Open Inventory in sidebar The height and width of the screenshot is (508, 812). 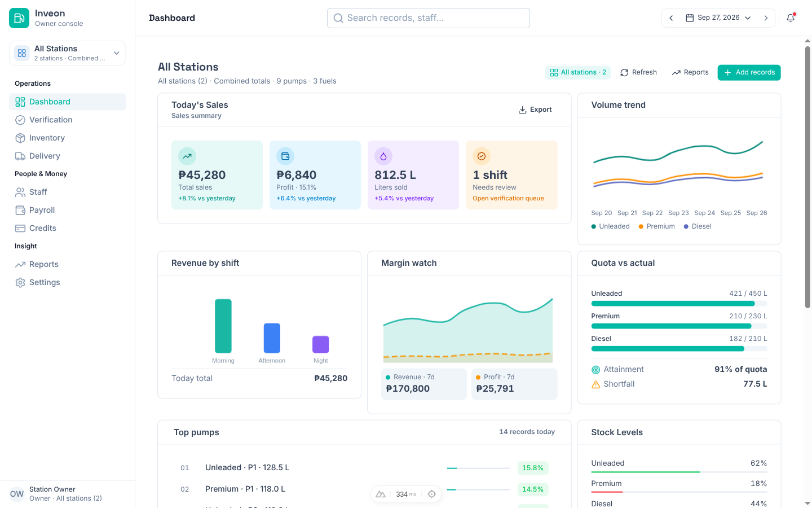68,138
